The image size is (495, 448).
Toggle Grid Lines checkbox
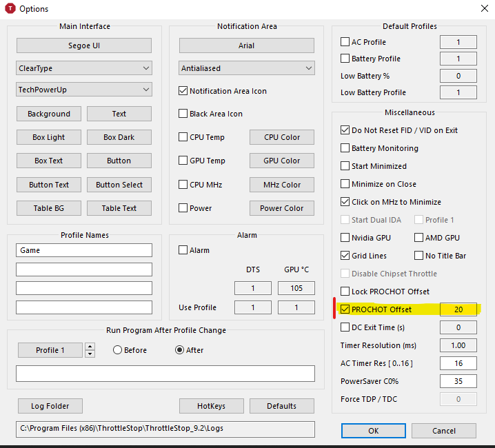(x=345, y=256)
